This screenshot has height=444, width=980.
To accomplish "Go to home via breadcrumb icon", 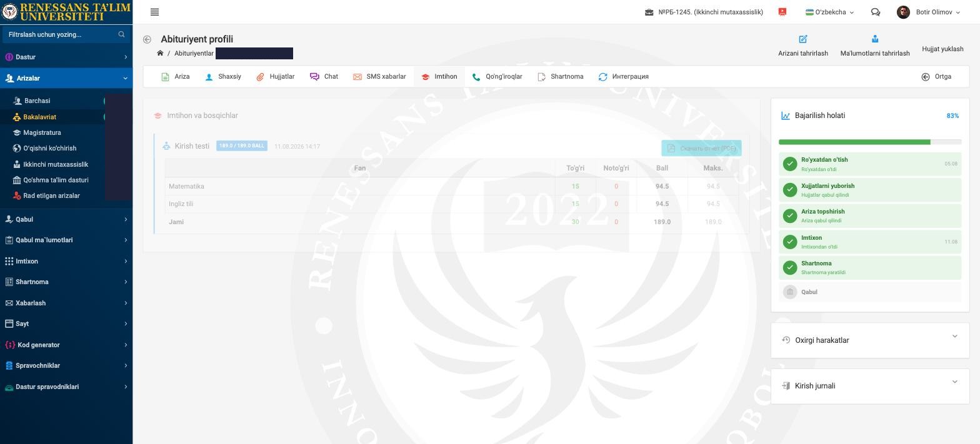I will pos(160,53).
